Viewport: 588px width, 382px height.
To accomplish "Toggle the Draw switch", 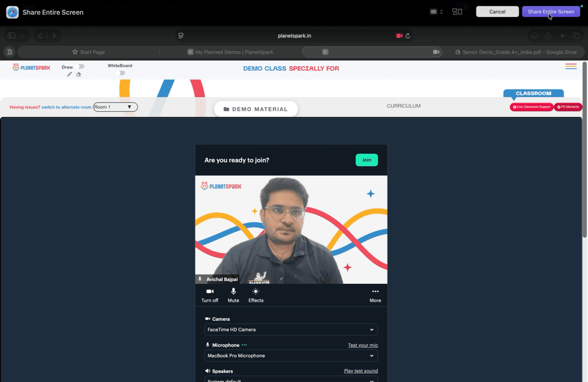I will 79,67.
